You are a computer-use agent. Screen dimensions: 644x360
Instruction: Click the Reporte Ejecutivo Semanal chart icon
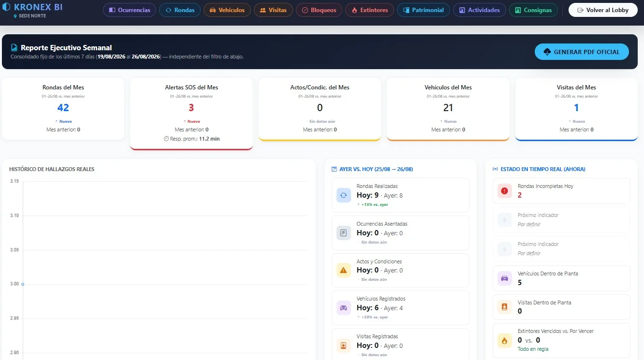pyautogui.click(x=15, y=48)
